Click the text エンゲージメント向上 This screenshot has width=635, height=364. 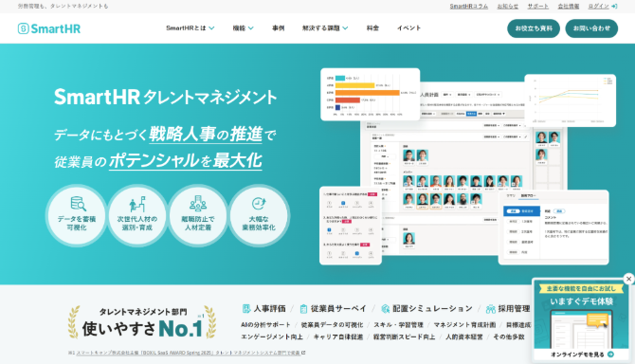[x=272, y=337]
